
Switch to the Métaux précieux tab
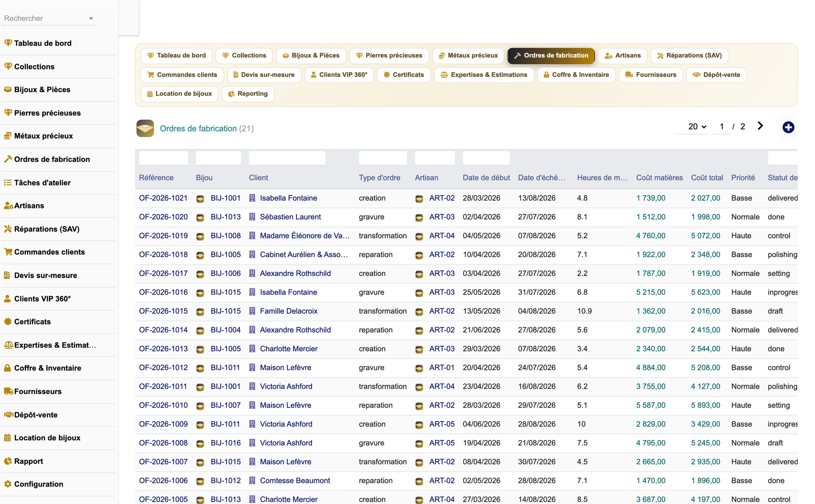[x=468, y=56]
